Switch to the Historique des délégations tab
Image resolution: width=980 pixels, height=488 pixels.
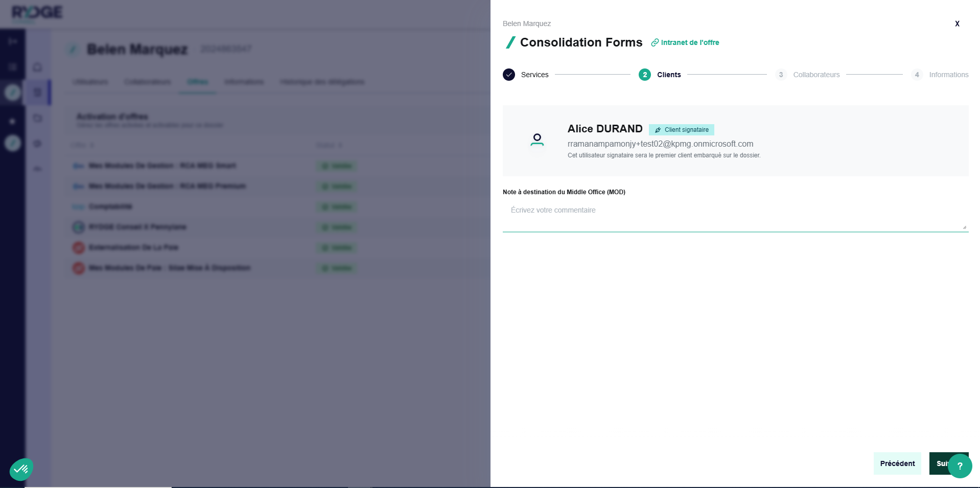[322, 82]
